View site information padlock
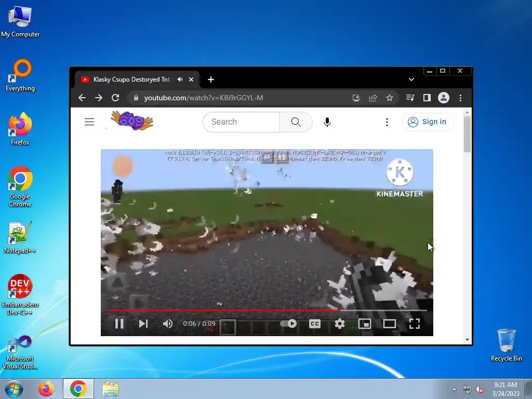532x399 pixels. pyautogui.click(x=136, y=98)
